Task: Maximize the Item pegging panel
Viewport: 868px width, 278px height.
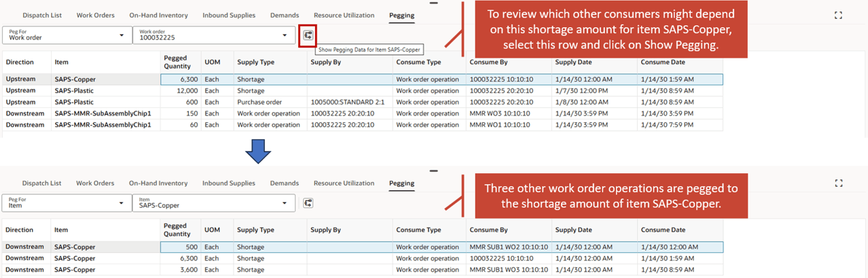Action: (x=838, y=183)
